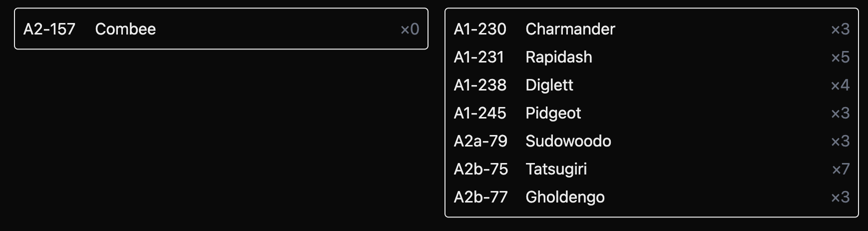Click the ×7 count beside Tatsugiri

(840, 169)
